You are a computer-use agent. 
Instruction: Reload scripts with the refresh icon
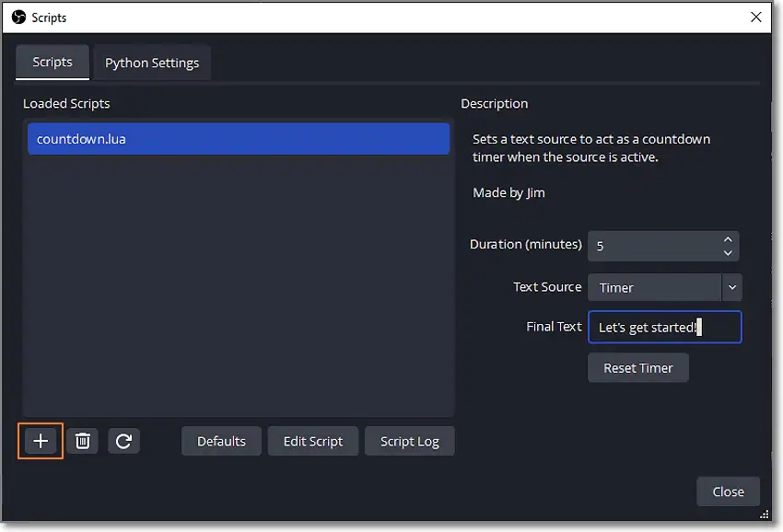pyautogui.click(x=123, y=442)
